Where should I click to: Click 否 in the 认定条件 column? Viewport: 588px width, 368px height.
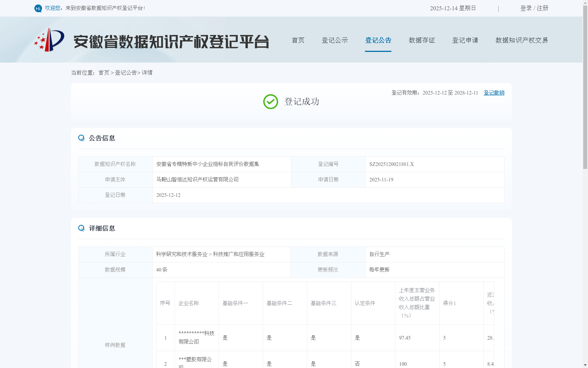pyautogui.click(x=357, y=364)
